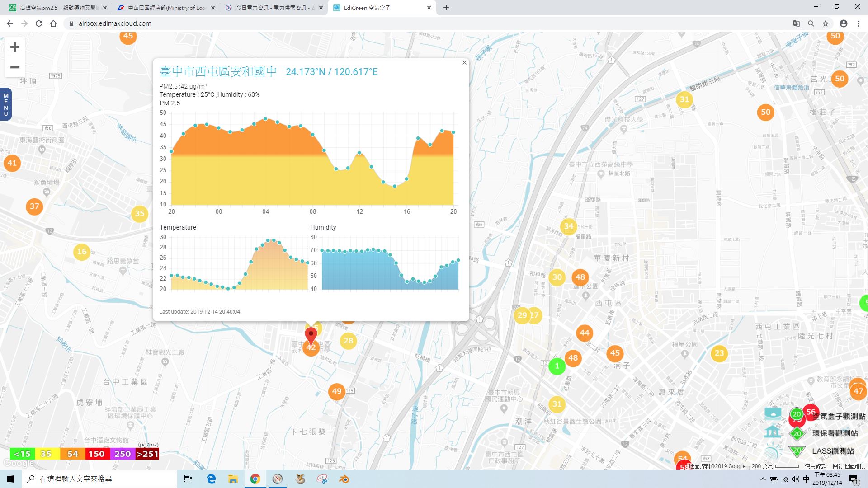The image size is (868, 488).
Task: Toggle 空氣盒子觀測點 layer in legend
Action: (839, 416)
